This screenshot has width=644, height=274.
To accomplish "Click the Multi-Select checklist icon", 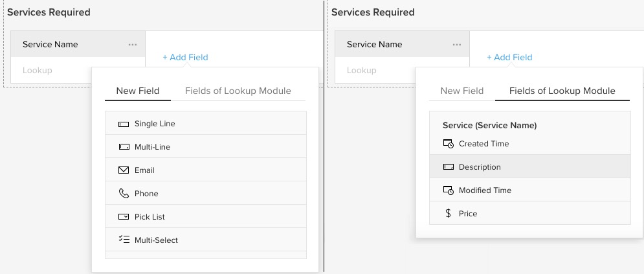I will tap(124, 240).
